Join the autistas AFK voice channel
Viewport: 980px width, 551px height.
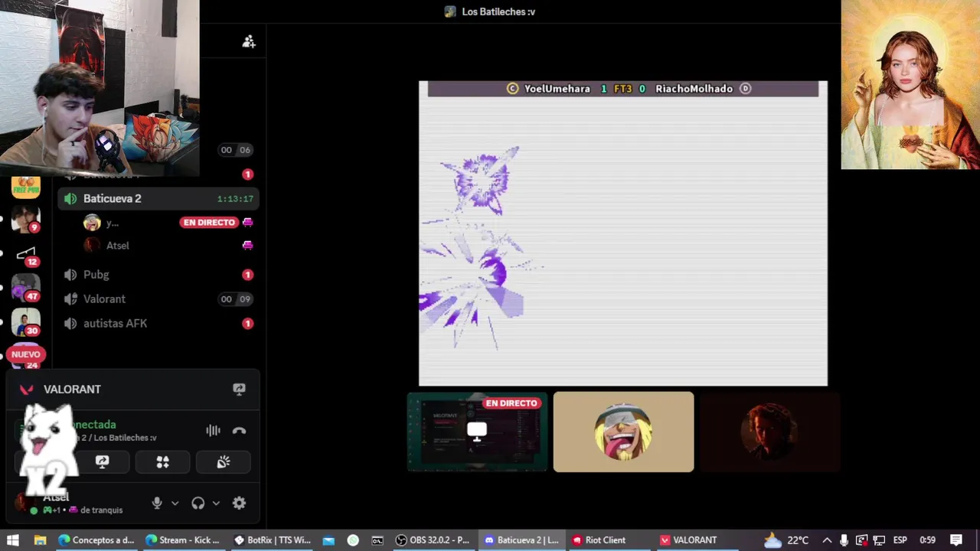pos(158,324)
